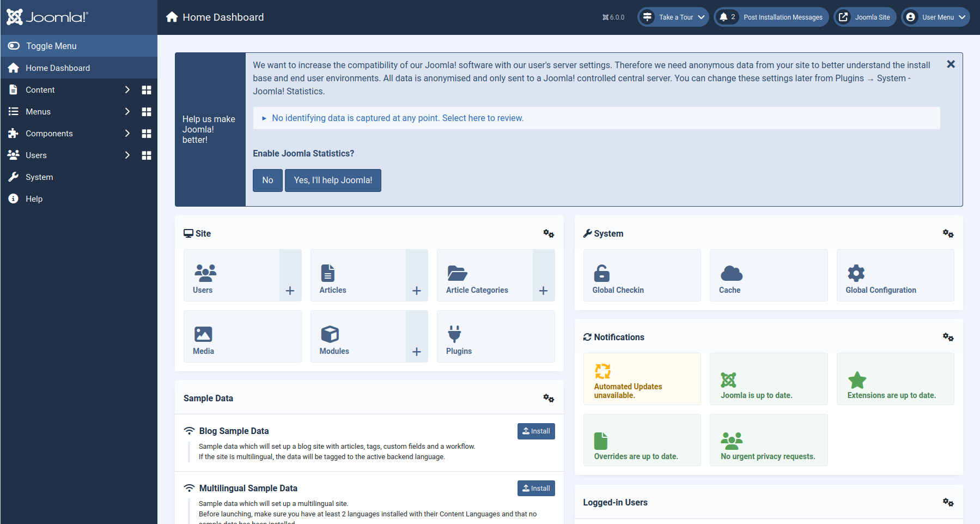Open the Site module settings gear icon
980x524 pixels.
coord(549,233)
